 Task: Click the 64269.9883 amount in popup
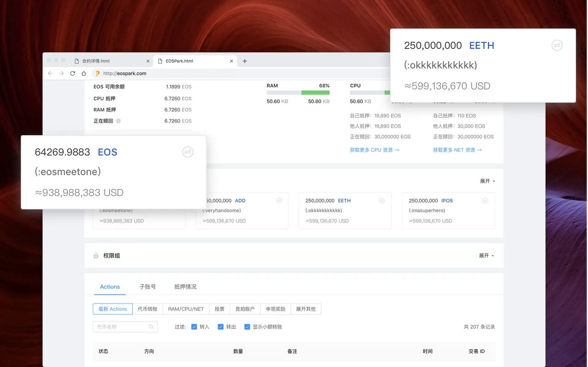[x=62, y=152]
